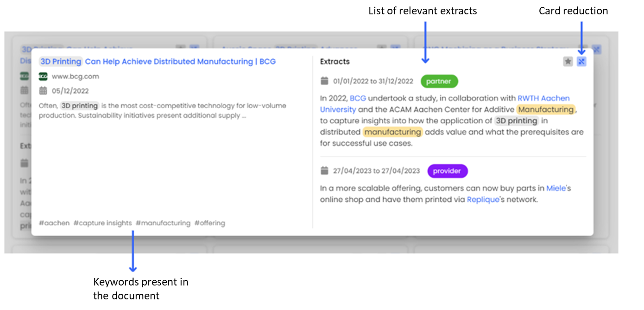Follow the BCG link in first extract
This screenshot has height=310, width=644.
[x=358, y=98]
